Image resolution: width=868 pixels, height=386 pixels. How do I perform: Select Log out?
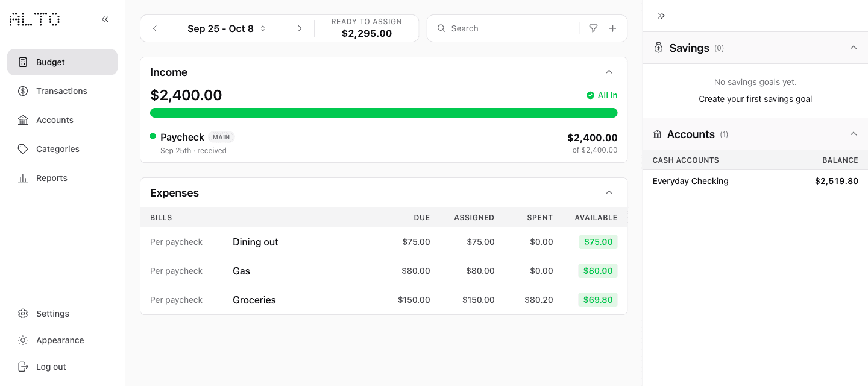click(62, 367)
